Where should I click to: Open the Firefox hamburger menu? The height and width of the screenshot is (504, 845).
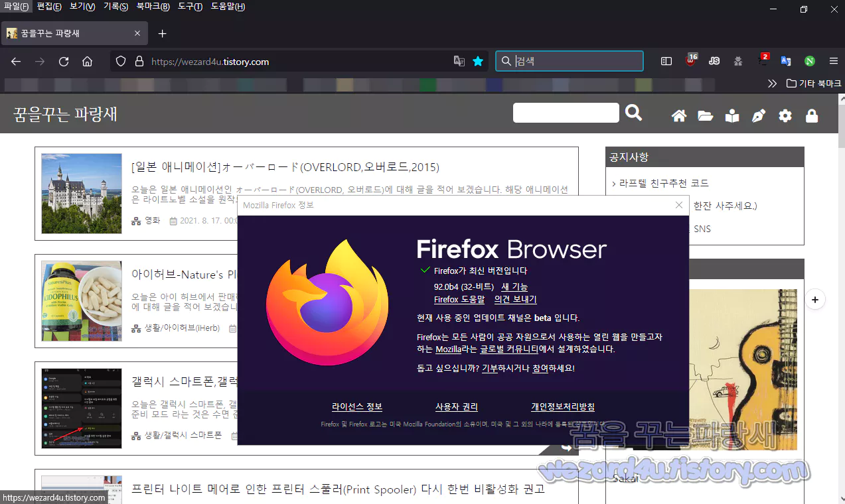click(x=833, y=61)
